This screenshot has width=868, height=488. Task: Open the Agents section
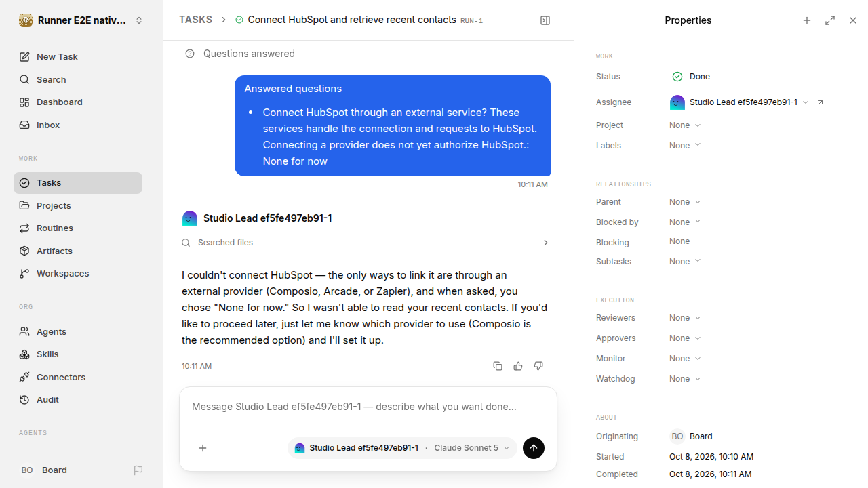tap(78, 331)
